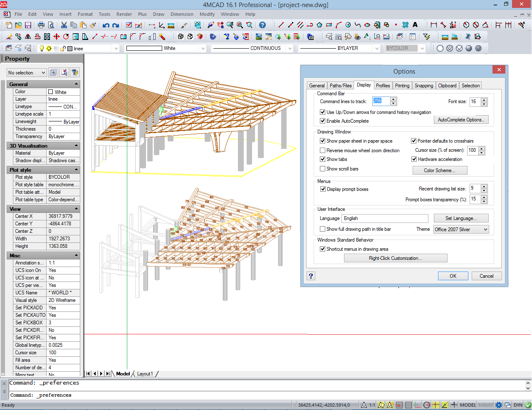Toggle the Show tabs checkbox
Image resolution: width=532 pixels, height=410 pixels.
[x=322, y=159]
